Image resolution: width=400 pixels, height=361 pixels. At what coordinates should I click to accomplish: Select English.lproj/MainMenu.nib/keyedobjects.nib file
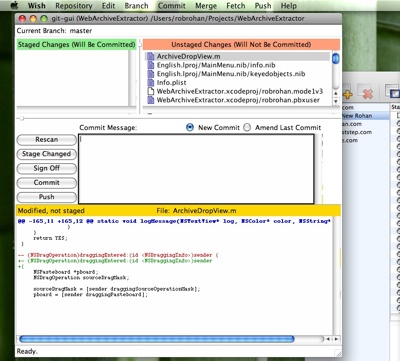click(x=231, y=74)
